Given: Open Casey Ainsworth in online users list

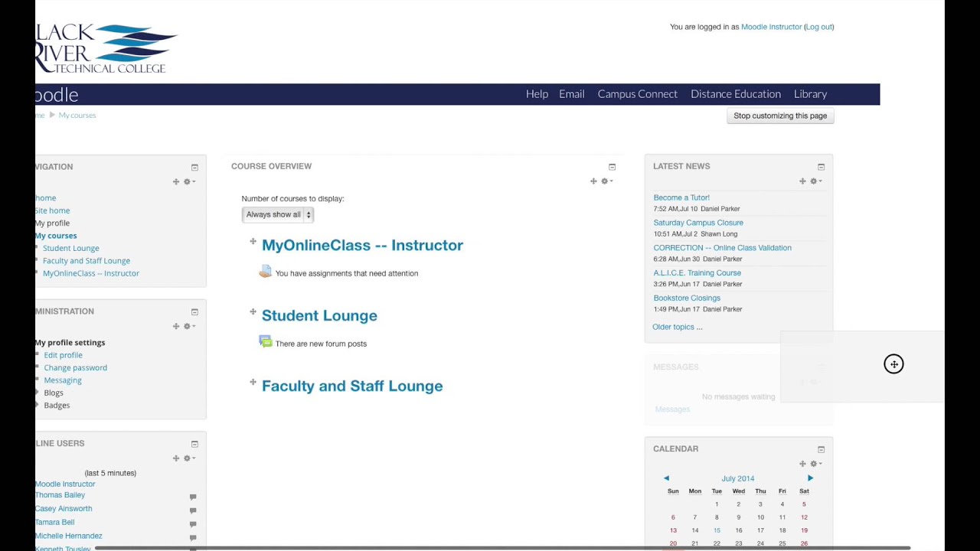Looking at the screenshot, I should click(x=64, y=509).
